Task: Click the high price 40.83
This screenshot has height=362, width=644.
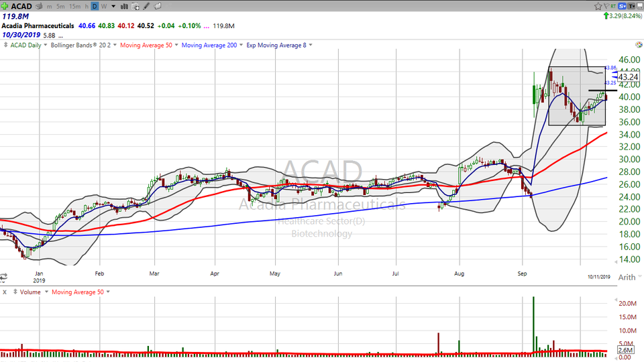Action: 107,26
